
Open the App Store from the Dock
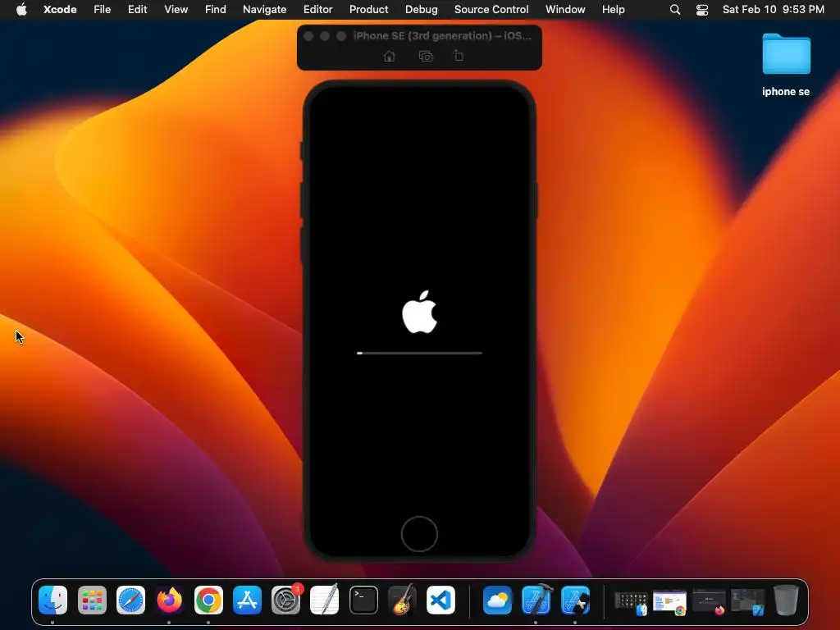point(247,600)
